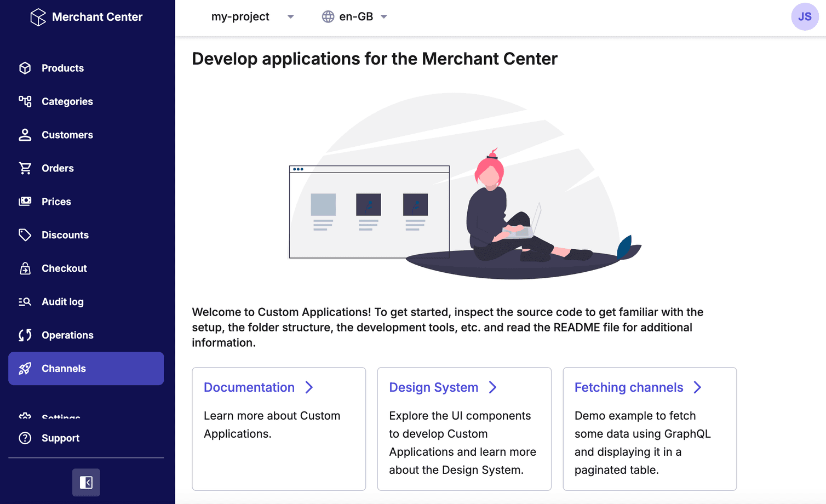The width and height of the screenshot is (826, 504).
Task: Open the my-project selector dropdown
Action: (x=252, y=16)
